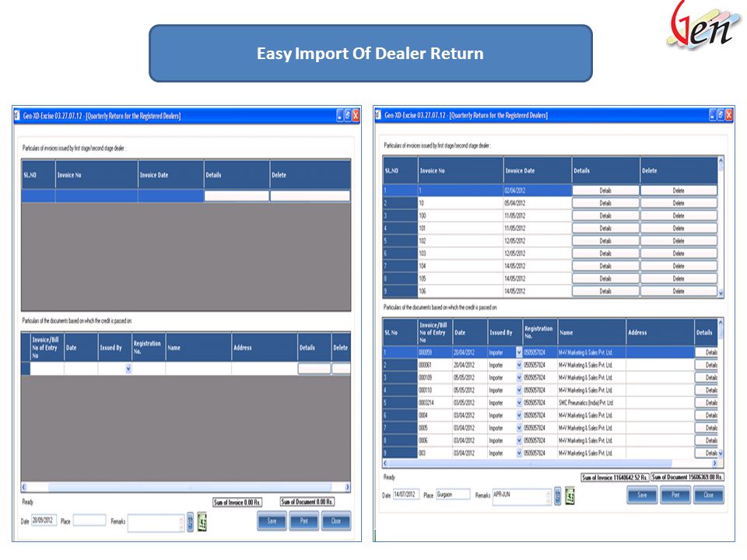Click the small blue icon beside Remarks in left window
The image size is (747, 560).
click(x=190, y=522)
